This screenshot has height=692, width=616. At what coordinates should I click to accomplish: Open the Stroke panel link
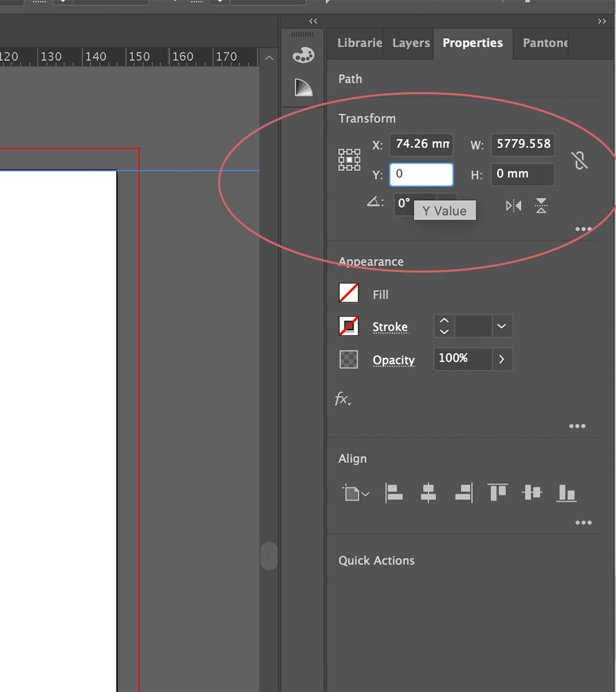[390, 327]
